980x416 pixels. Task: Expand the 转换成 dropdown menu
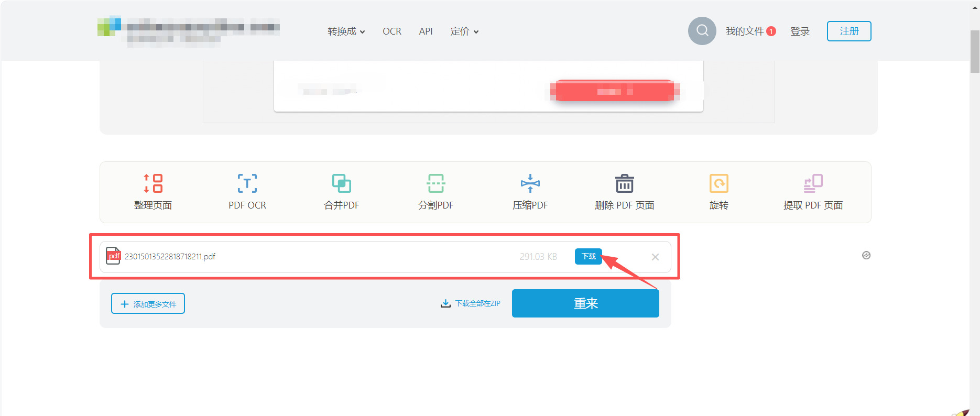346,31
